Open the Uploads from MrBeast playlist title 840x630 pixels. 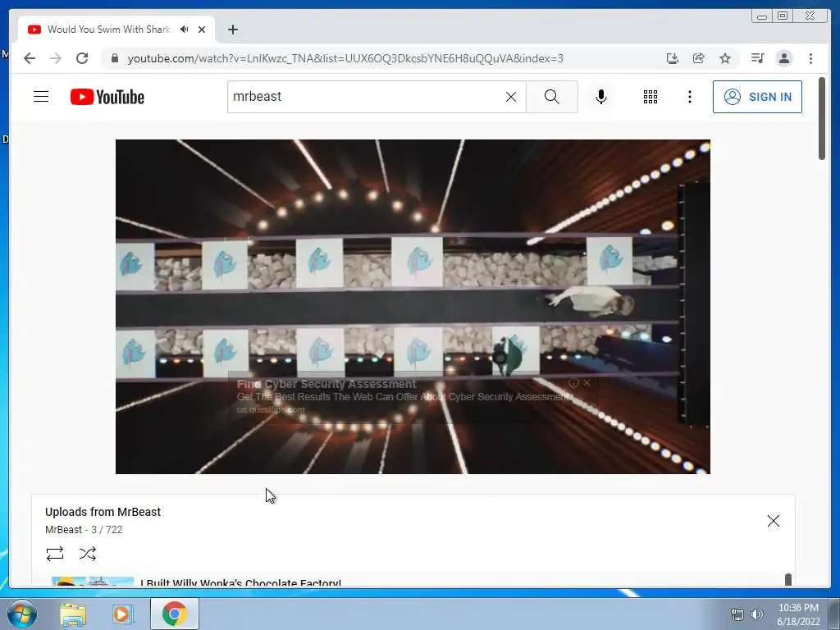click(103, 512)
